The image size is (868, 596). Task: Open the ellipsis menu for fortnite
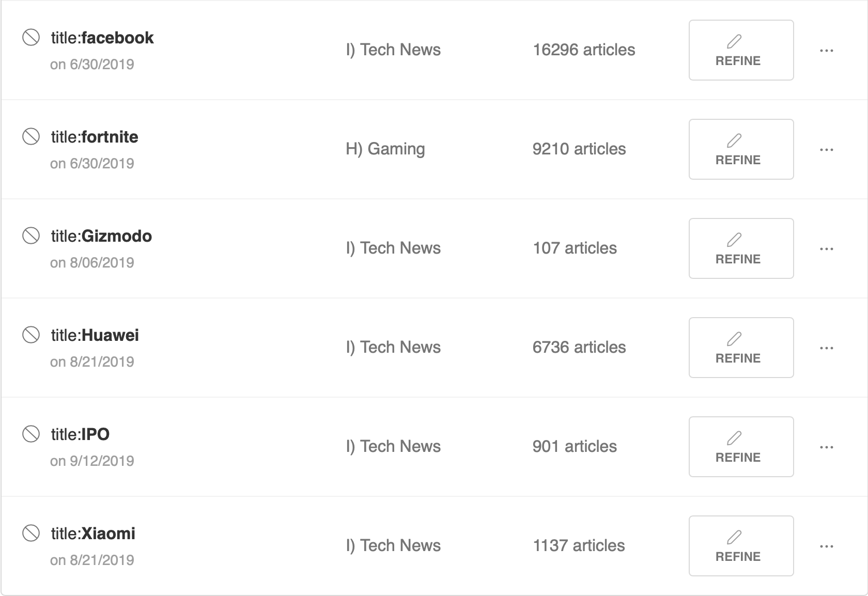[826, 150]
